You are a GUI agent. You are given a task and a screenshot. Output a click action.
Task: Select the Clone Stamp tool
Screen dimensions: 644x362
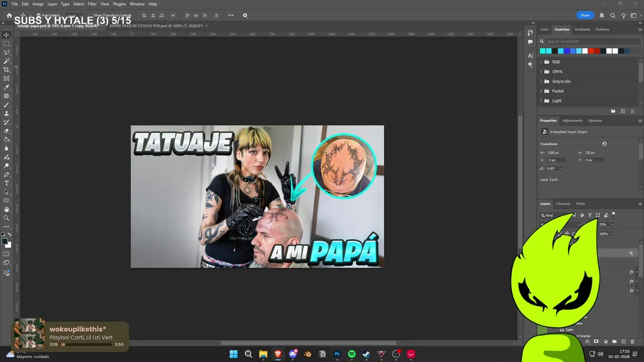(7, 114)
